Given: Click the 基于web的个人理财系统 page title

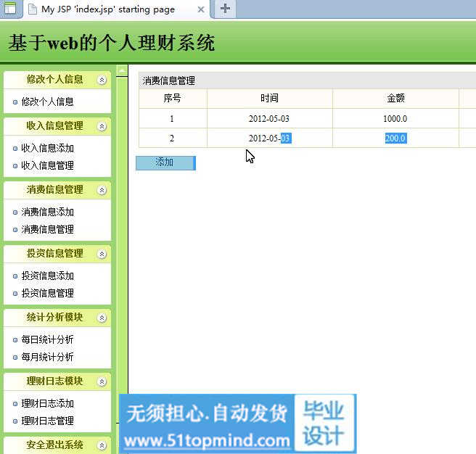Looking at the screenshot, I should click(112, 43).
